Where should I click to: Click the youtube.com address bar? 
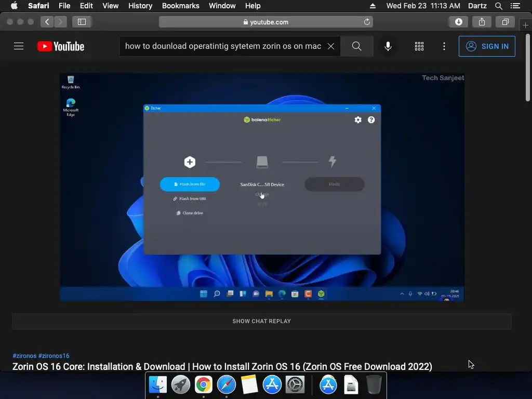click(x=265, y=22)
